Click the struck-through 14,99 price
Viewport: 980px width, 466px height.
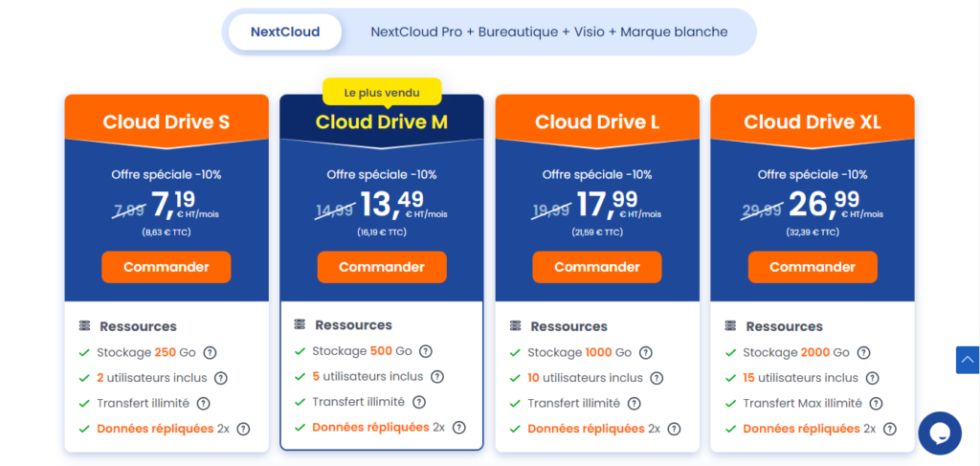click(x=336, y=211)
